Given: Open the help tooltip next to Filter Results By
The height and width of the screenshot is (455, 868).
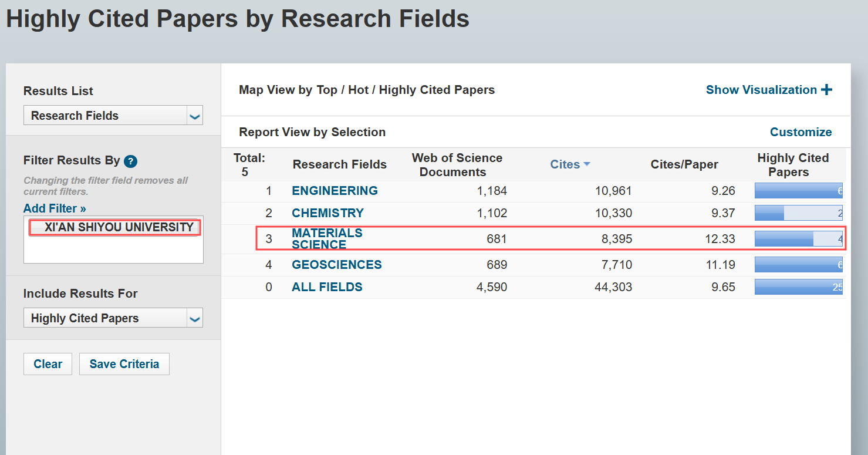Looking at the screenshot, I should tap(130, 160).
